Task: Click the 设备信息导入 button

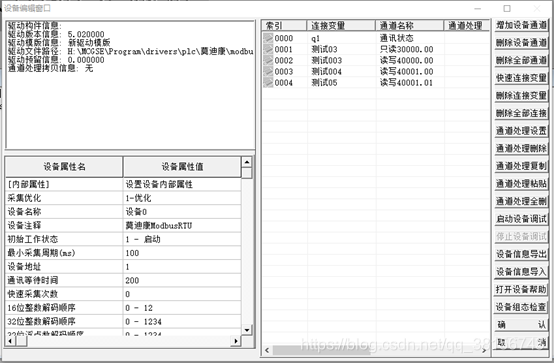Action: pyautogui.click(x=521, y=271)
